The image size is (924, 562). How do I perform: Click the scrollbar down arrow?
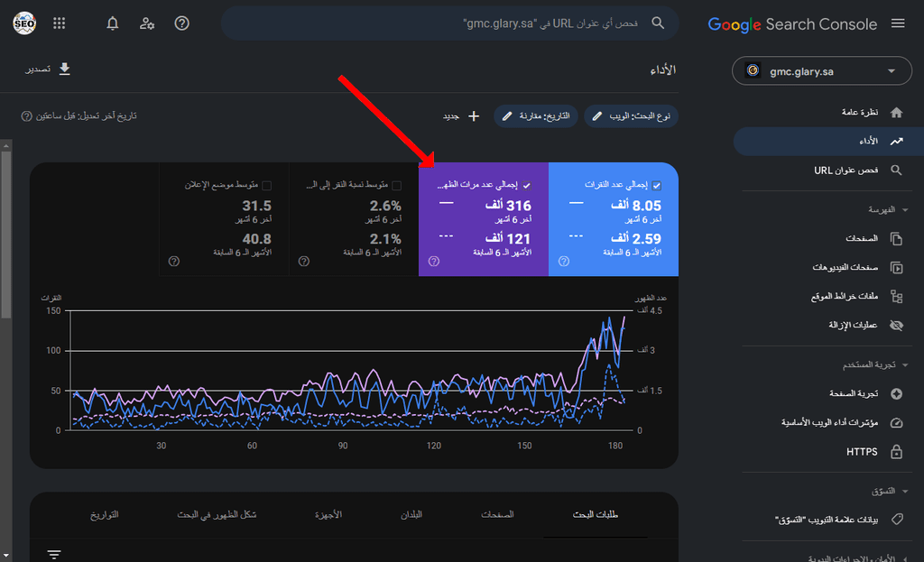[6, 555]
